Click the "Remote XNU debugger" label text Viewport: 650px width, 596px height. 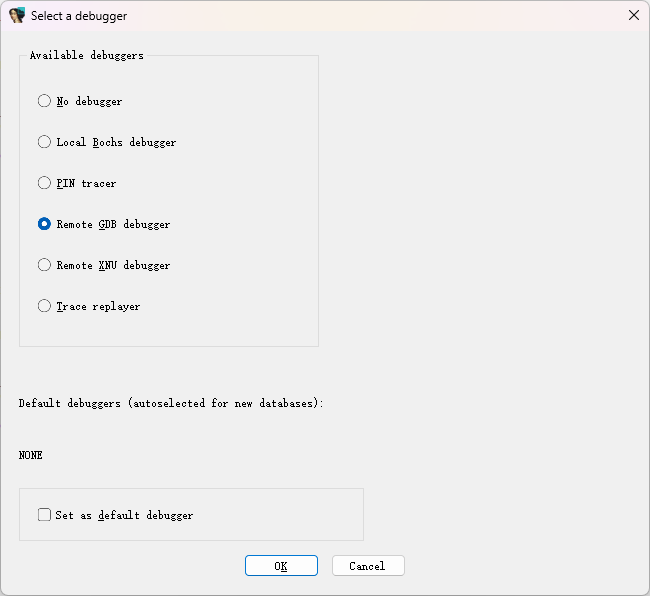click(113, 266)
